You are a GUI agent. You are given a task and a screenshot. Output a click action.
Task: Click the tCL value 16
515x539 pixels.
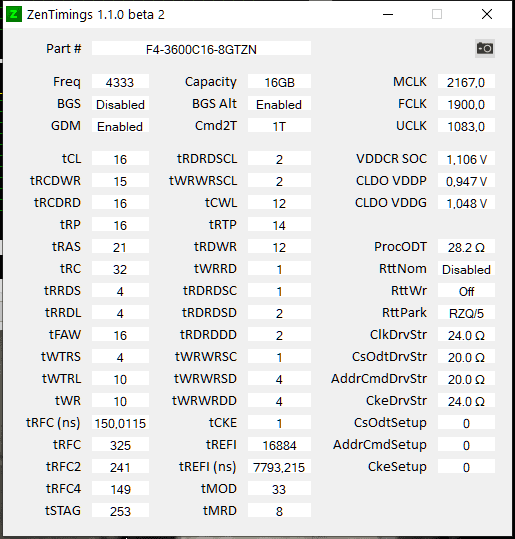[x=120, y=158]
